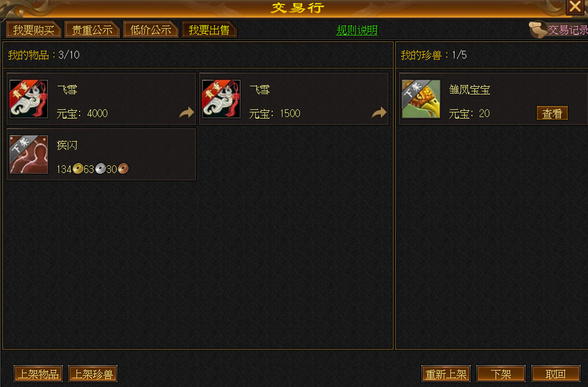Click 查看 button for 雏凤宝宝

click(x=553, y=113)
